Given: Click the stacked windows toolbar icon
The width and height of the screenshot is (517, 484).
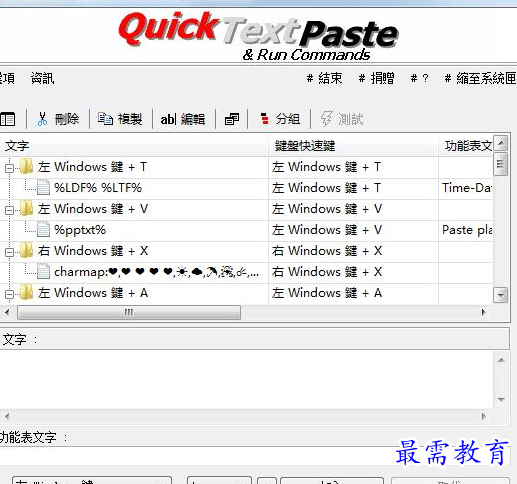Looking at the screenshot, I should (232, 119).
